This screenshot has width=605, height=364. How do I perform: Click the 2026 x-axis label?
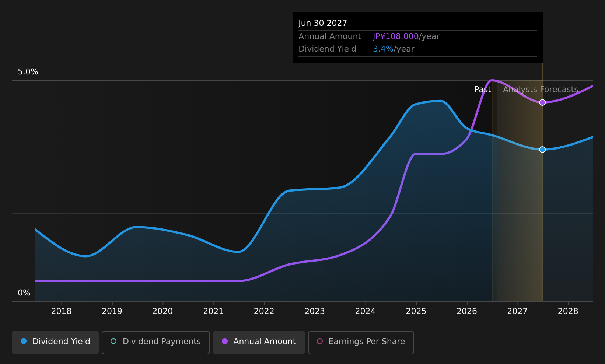[467, 311]
